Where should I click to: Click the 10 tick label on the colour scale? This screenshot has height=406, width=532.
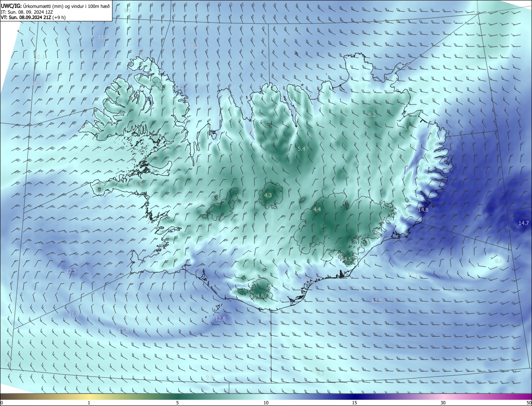[x=266, y=403]
